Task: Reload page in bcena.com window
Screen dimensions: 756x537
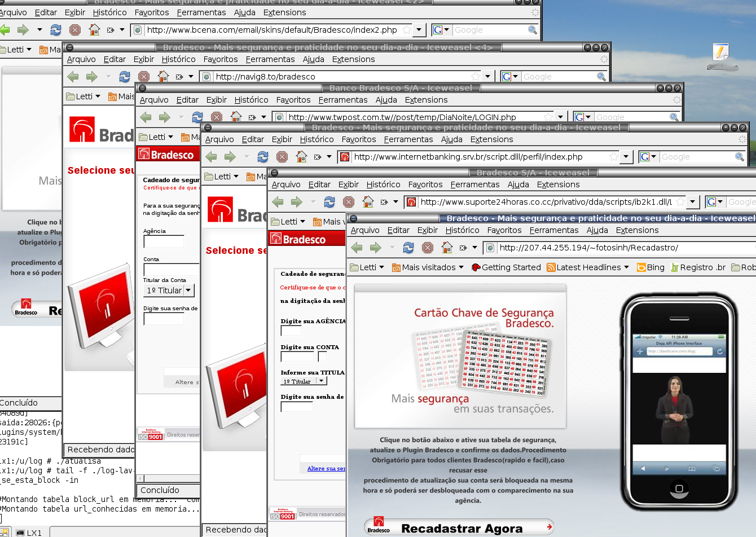Action: (x=56, y=29)
